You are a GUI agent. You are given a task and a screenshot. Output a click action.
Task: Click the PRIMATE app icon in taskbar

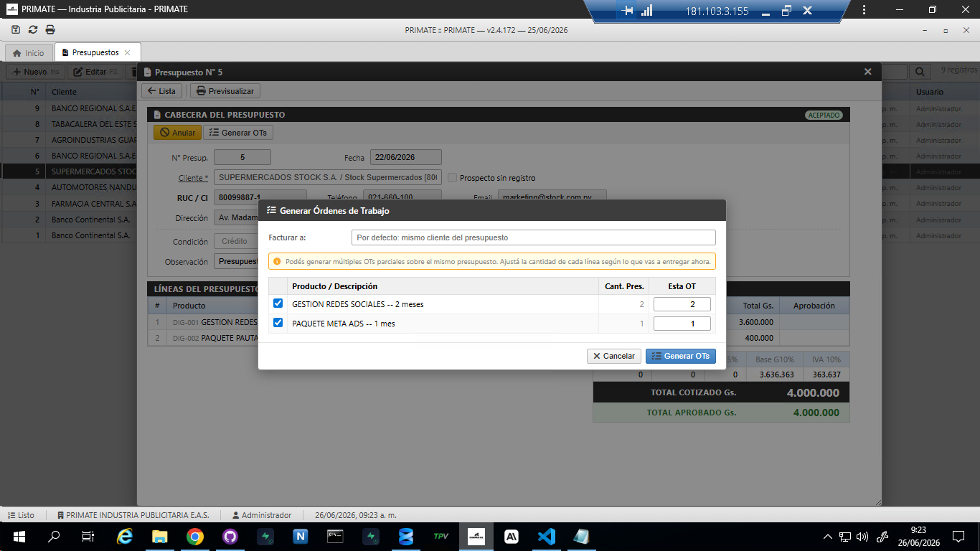coord(476,537)
